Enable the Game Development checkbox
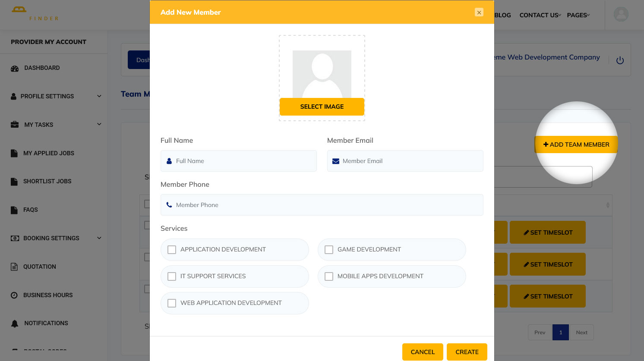644x361 pixels. (x=329, y=250)
